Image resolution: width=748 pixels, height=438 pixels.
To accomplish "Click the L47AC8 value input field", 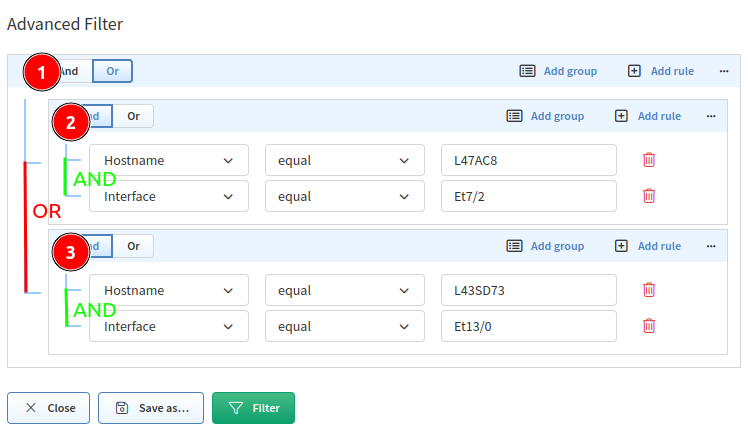I will click(529, 160).
